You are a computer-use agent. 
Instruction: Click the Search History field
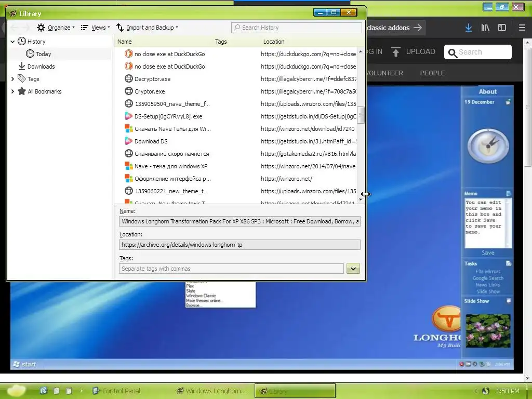point(297,28)
